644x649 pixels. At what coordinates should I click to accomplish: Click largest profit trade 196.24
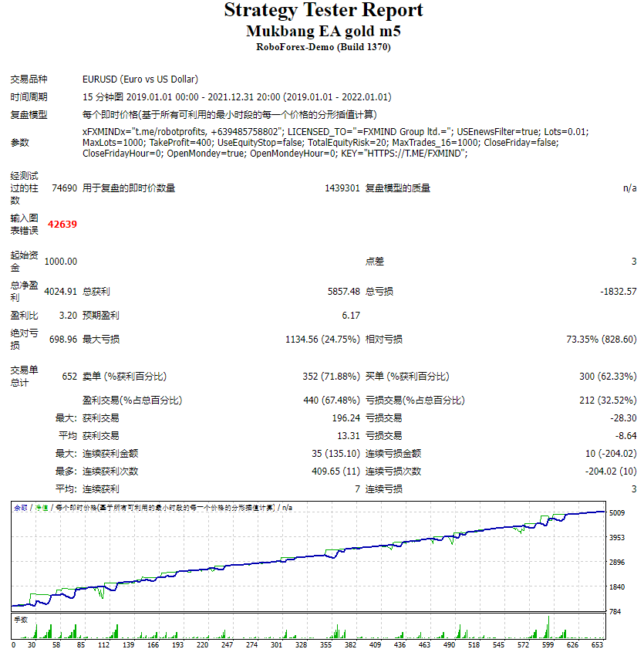346,418
